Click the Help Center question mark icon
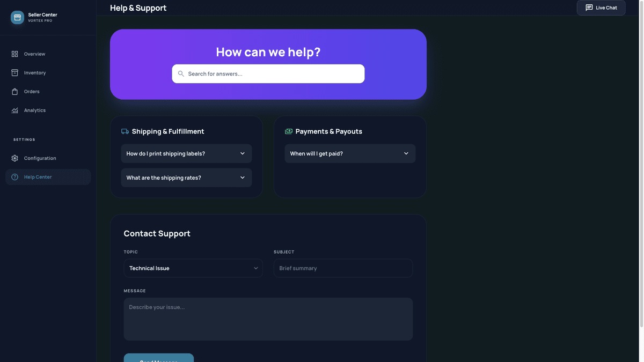Screen dimensions: 644x362 coord(14,176)
